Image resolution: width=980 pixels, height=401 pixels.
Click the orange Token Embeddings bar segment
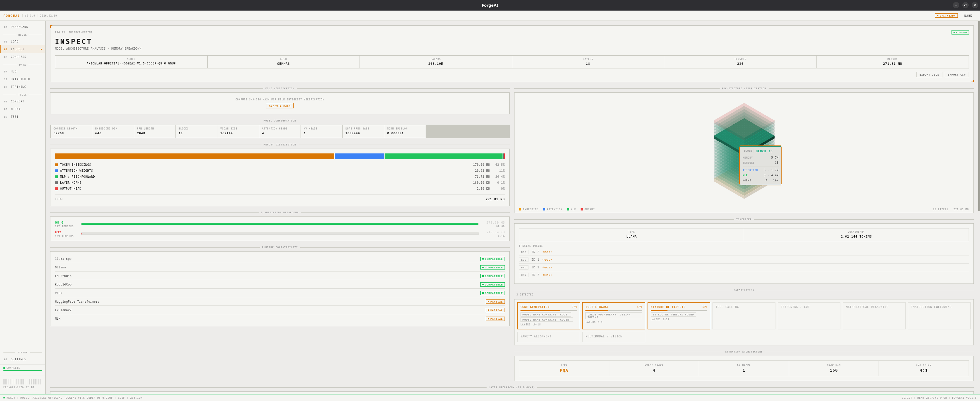click(194, 156)
